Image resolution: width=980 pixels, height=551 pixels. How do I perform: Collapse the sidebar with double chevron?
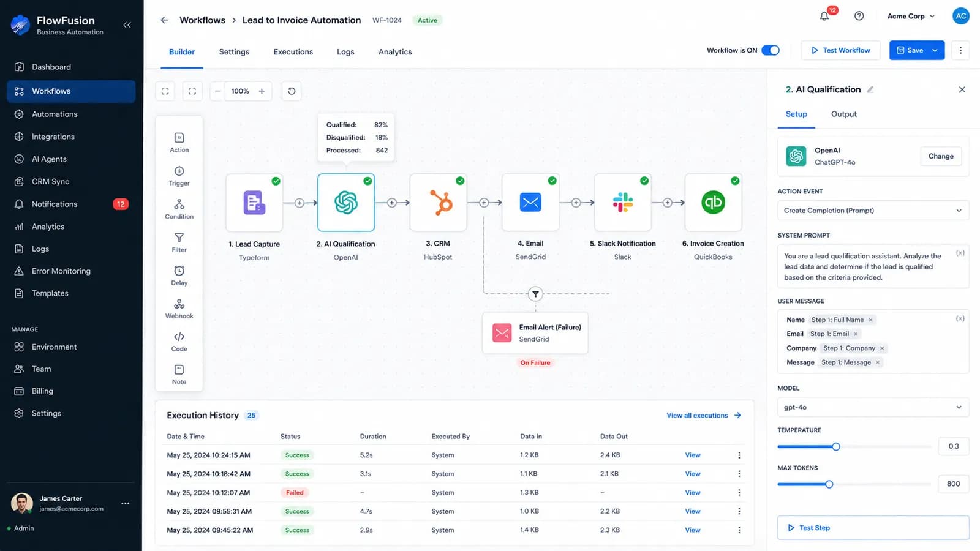127,25
